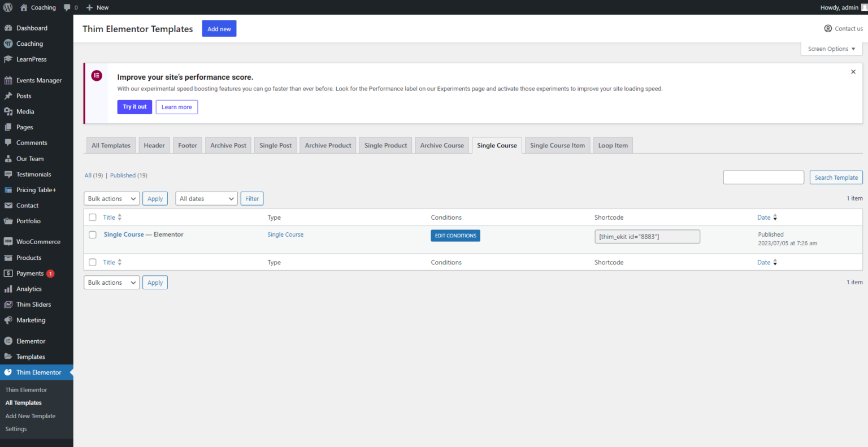Open the Dashboard sidebar icon

(x=8, y=28)
